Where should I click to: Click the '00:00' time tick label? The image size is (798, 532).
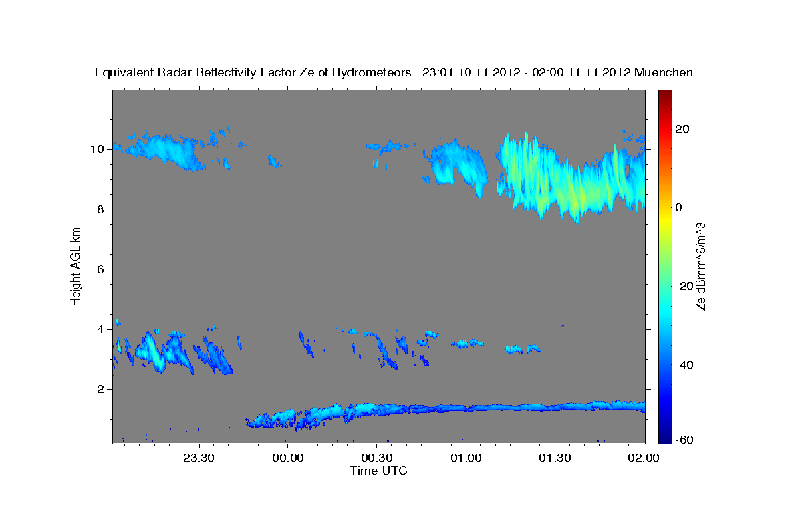coord(287,458)
